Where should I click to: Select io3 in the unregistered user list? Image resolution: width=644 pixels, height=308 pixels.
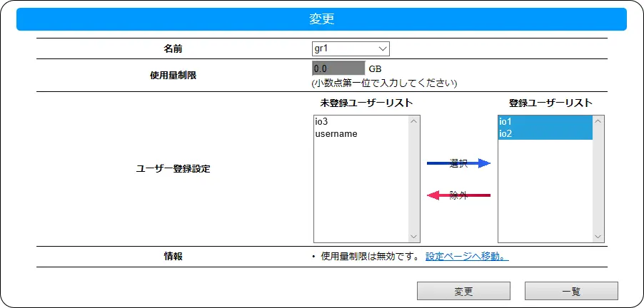321,122
